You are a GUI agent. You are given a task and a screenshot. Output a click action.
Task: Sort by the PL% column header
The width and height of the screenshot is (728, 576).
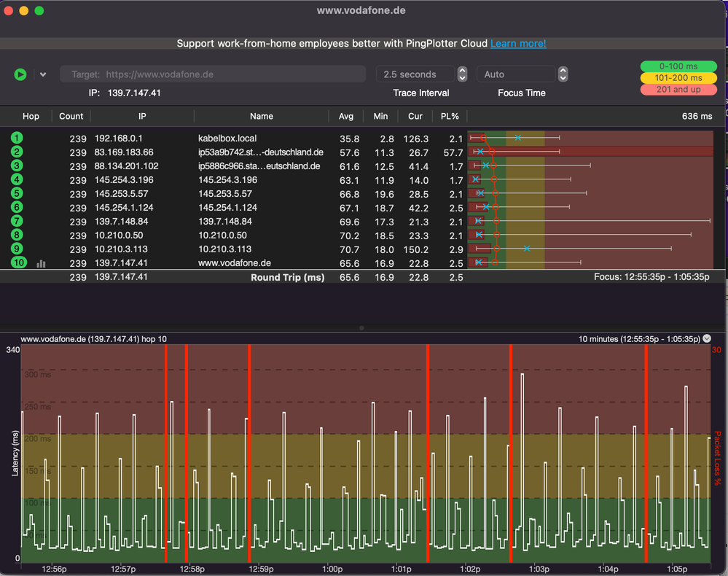tap(450, 117)
